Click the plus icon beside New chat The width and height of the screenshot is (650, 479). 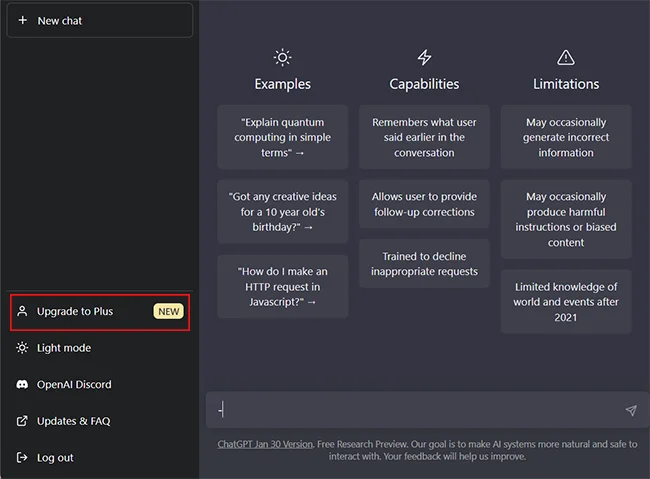point(23,20)
